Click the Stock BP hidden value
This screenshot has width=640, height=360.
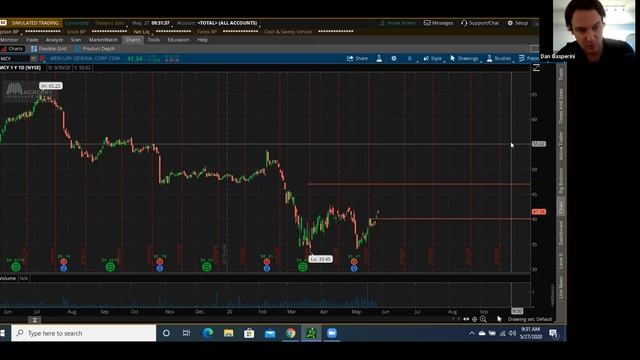click(109, 31)
